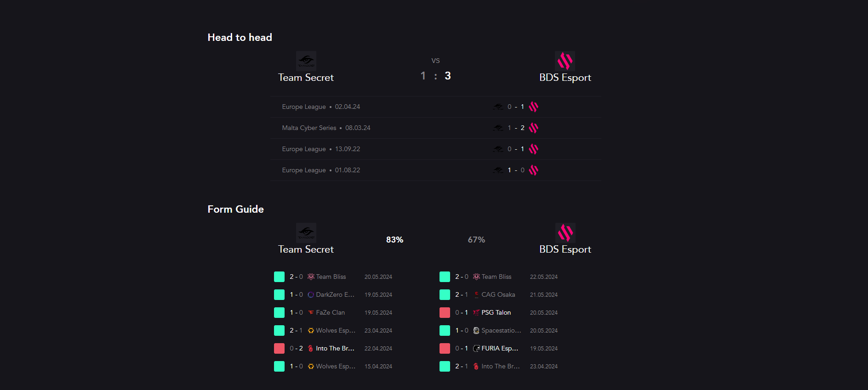Click the FaZe Clan team icon

tap(311, 313)
